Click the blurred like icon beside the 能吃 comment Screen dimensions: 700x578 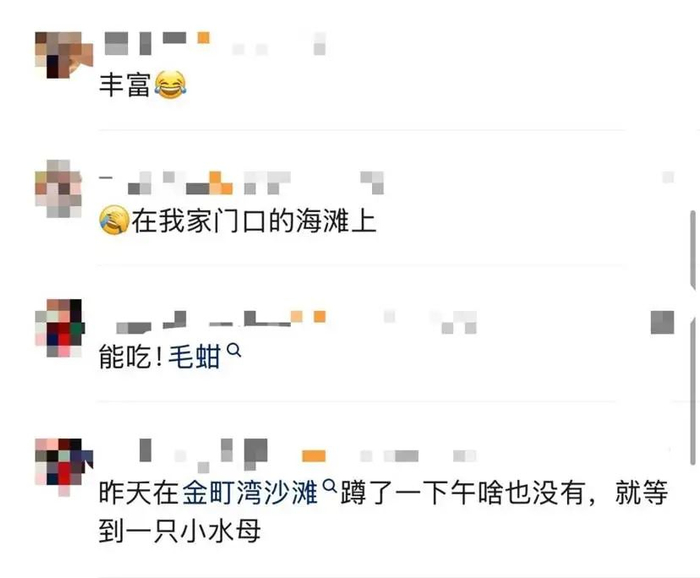tap(662, 322)
